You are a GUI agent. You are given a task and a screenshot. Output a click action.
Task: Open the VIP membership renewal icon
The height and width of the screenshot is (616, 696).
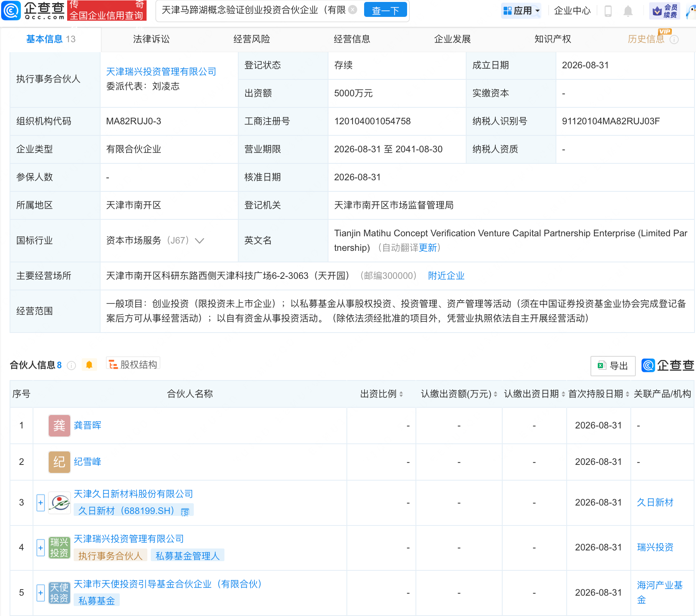[665, 11]
